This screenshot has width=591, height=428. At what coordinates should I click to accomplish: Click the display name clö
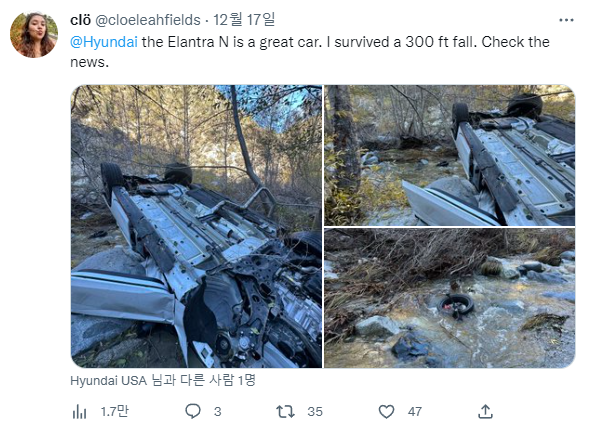tap(80, 20)
